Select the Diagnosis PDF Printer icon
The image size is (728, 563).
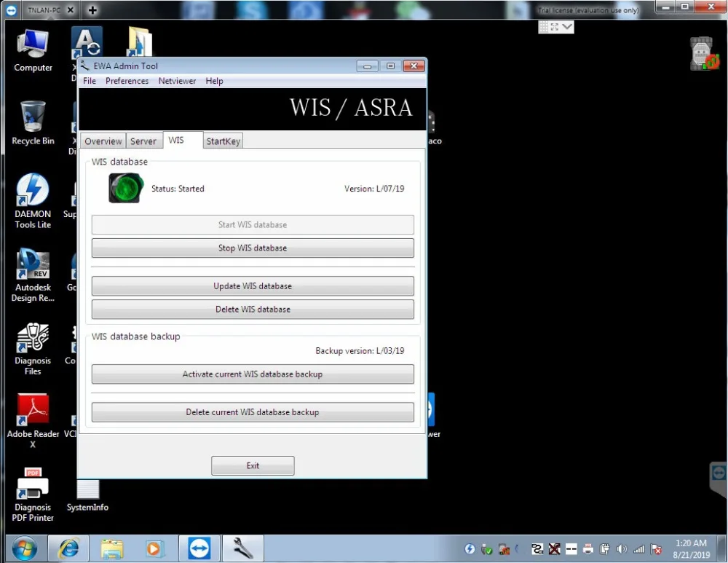33,495
